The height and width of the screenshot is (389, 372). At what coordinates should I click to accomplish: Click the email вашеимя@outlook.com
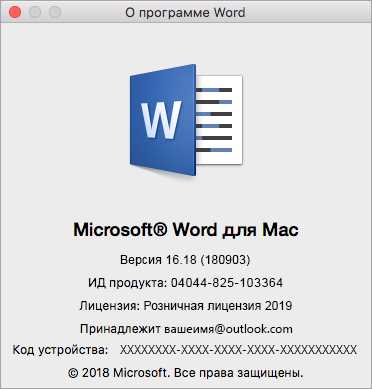click(x=228, y=329)
